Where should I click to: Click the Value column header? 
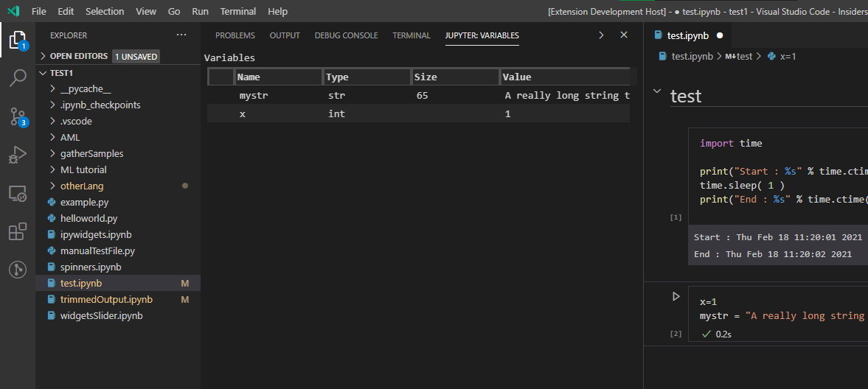tap(565, 77)
